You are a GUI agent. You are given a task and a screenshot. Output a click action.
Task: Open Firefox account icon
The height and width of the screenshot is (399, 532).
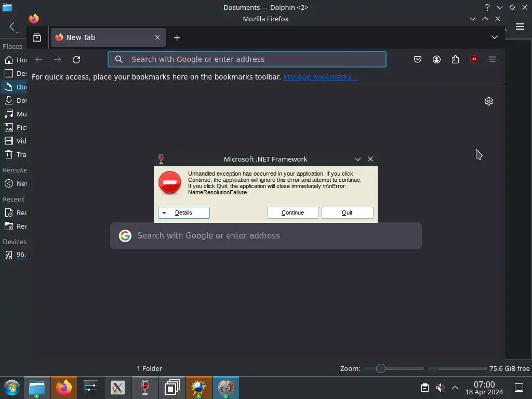(436, 59)
